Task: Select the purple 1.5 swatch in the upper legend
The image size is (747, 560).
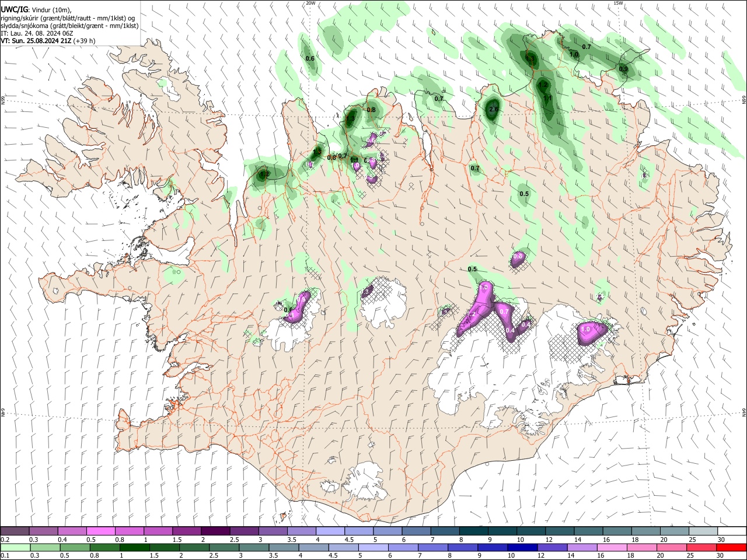Action: 186,531
